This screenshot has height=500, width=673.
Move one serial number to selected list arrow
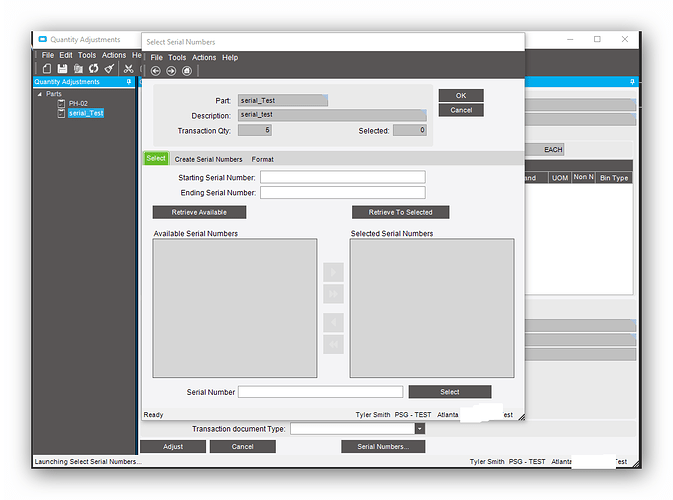(333, 272)
